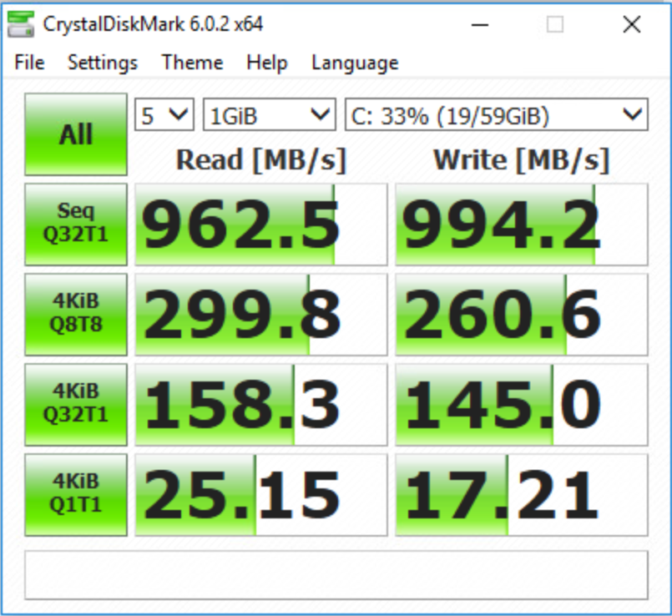
Task: Click the Seq write result 994.2
Action: click(522, 225)
